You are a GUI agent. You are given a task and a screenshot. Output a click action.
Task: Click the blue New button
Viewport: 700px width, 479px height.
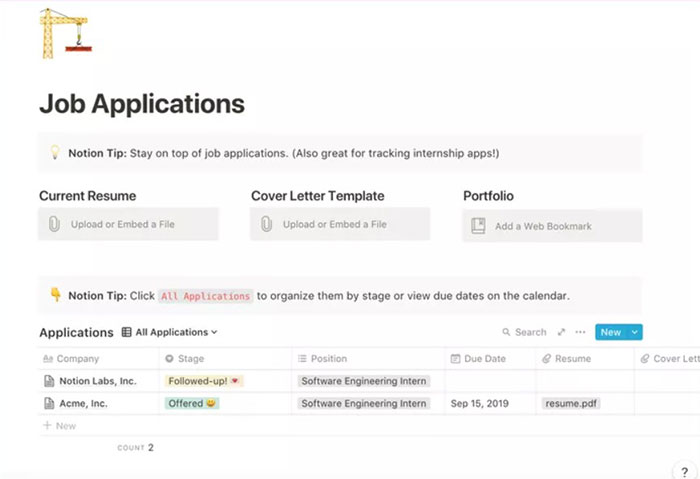[610, 332]
